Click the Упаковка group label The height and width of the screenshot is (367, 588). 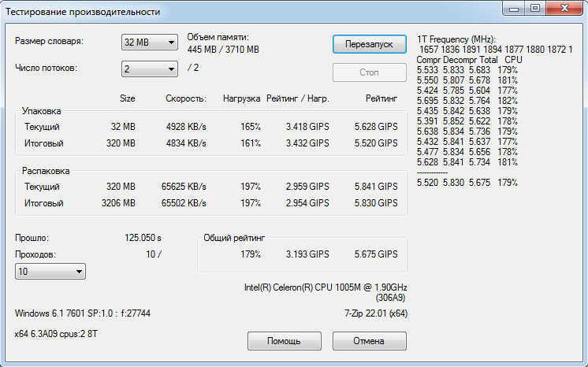point(42,112)
